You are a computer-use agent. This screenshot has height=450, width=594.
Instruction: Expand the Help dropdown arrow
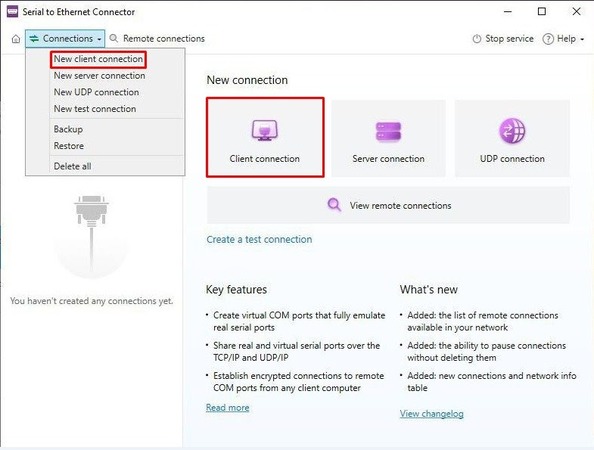coord(582,39)
